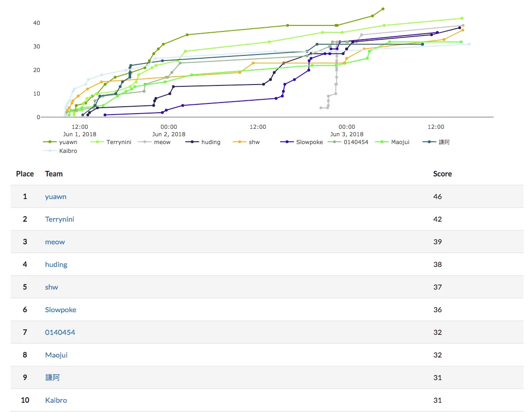Open the 0140454 team link
The width and height of the screenshot is (532, 412).
[x=60, y=332]
